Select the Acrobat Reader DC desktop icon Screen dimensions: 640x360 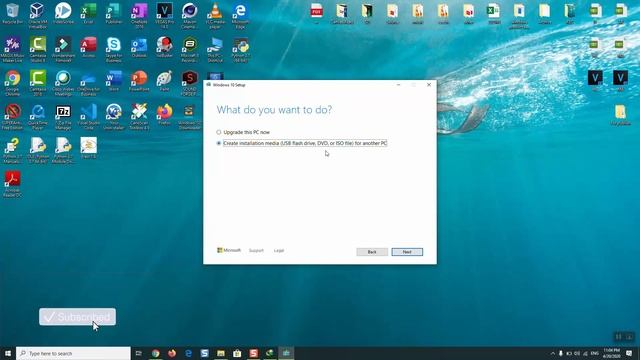(x=12, y=184)
